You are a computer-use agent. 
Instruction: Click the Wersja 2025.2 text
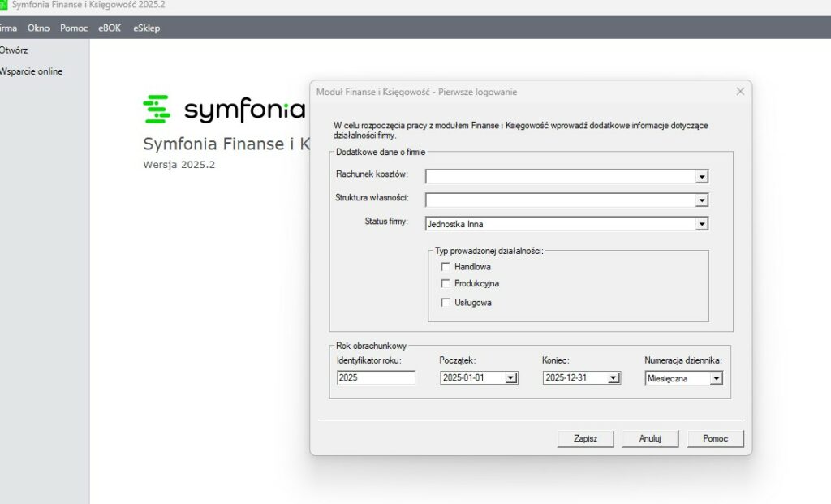pos(179,165)
